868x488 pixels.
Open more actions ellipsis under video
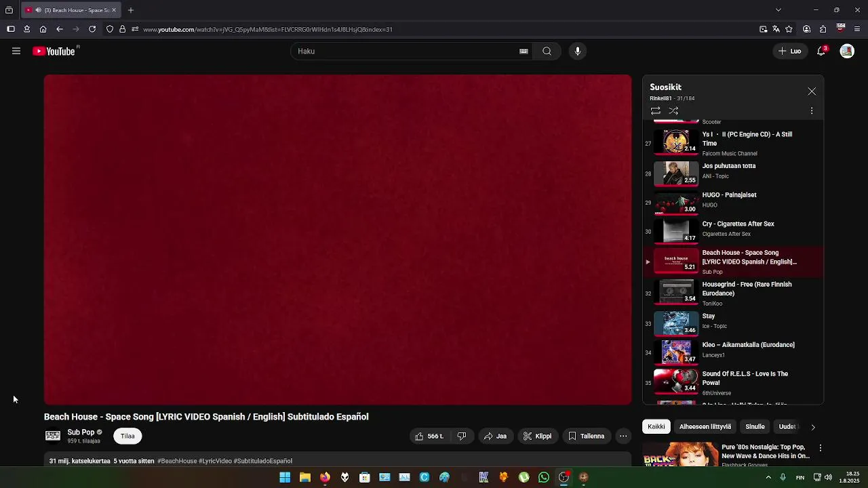point(623,436)
